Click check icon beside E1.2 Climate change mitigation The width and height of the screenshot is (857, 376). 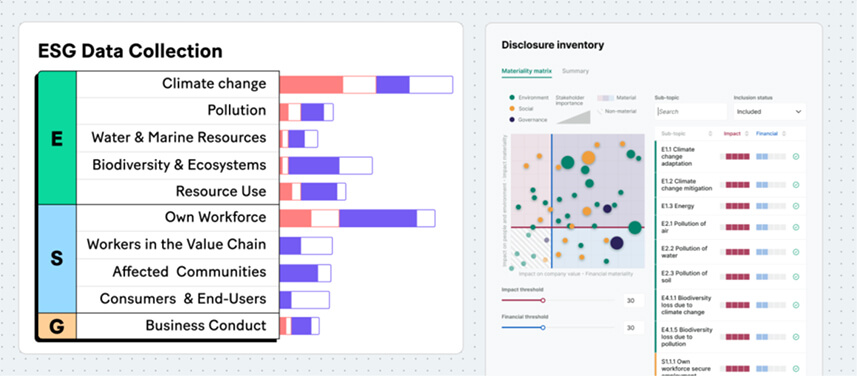pos(796,185)
